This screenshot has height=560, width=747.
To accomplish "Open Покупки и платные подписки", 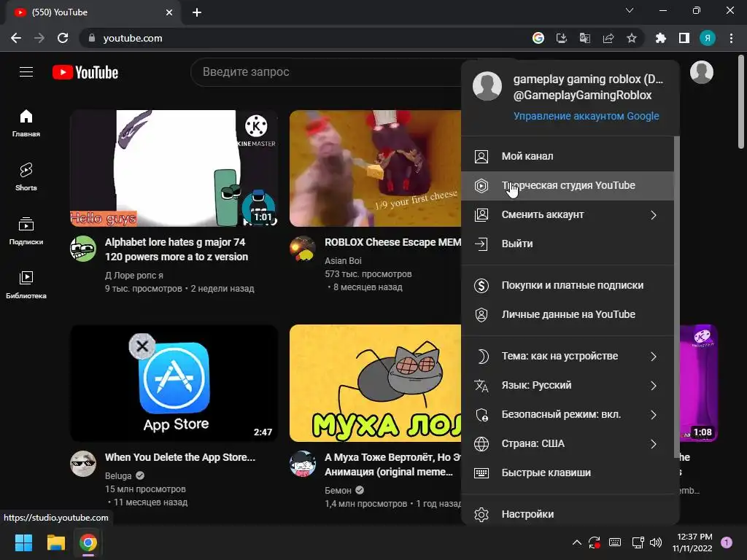I will (x=568, y=286).
